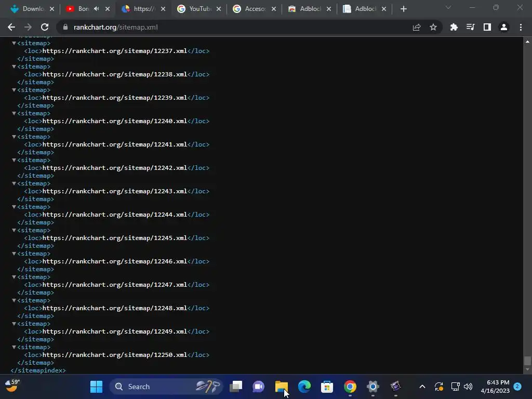Collapse sitemap node for 12244.xml
Image resolution: width=532 pixels, height=399 pixels.
(14, 207)
